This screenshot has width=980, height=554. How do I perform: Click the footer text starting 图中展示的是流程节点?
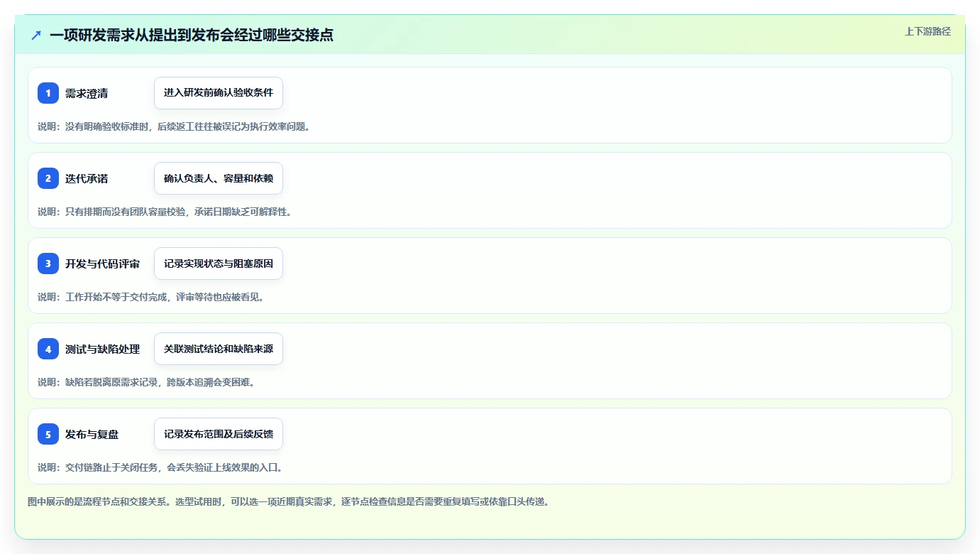pos(289,501)
